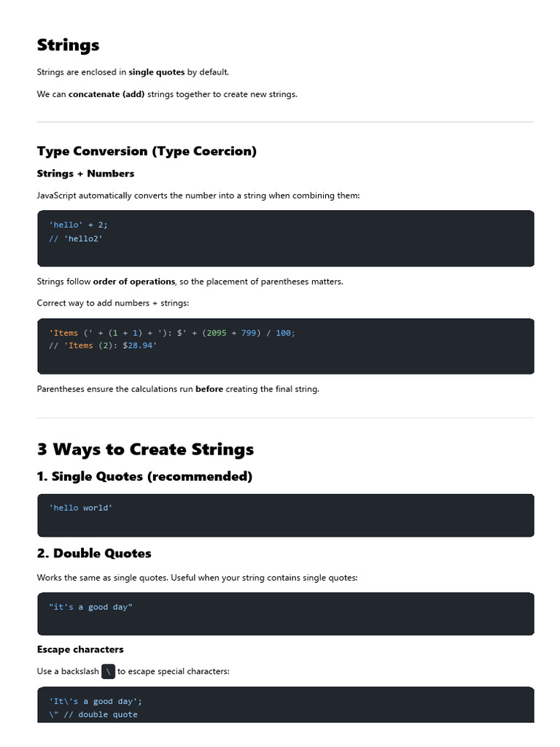Click the 'hello world' code block

[x=81, y=508]
